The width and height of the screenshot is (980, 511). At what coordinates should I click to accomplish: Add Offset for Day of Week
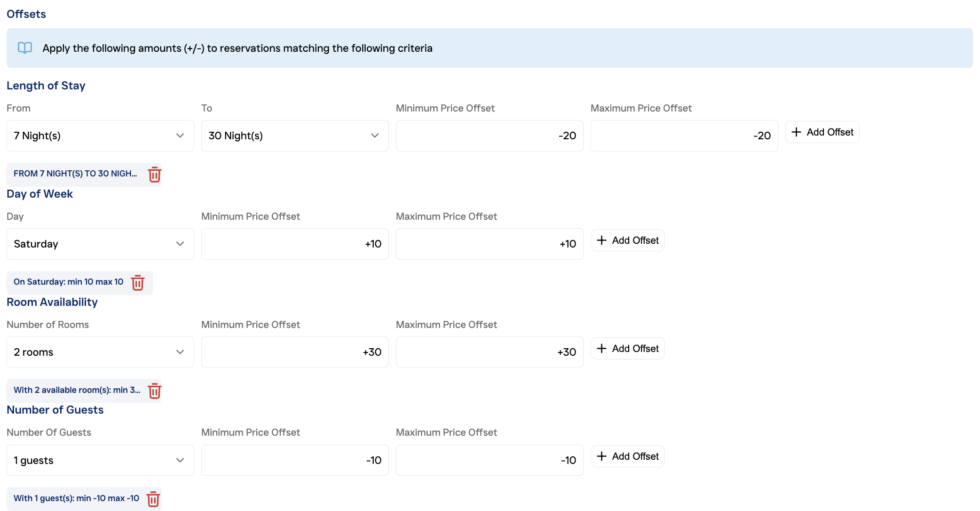pyautogui.click(x=627, y=240)
